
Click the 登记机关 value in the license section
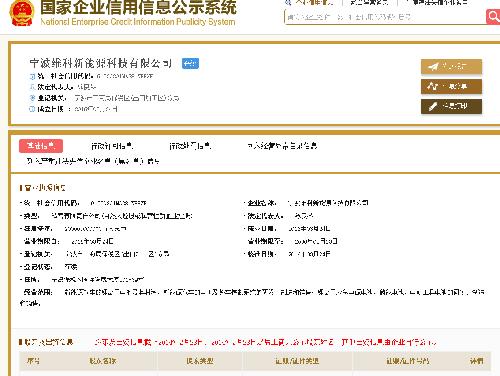click(117, 254)
